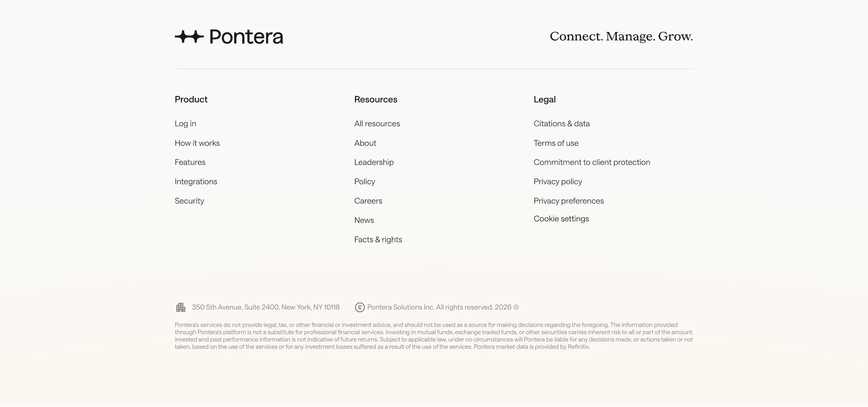
Task: Read the Terms of use
Action: pyautogui.click(x=556, y=143)
